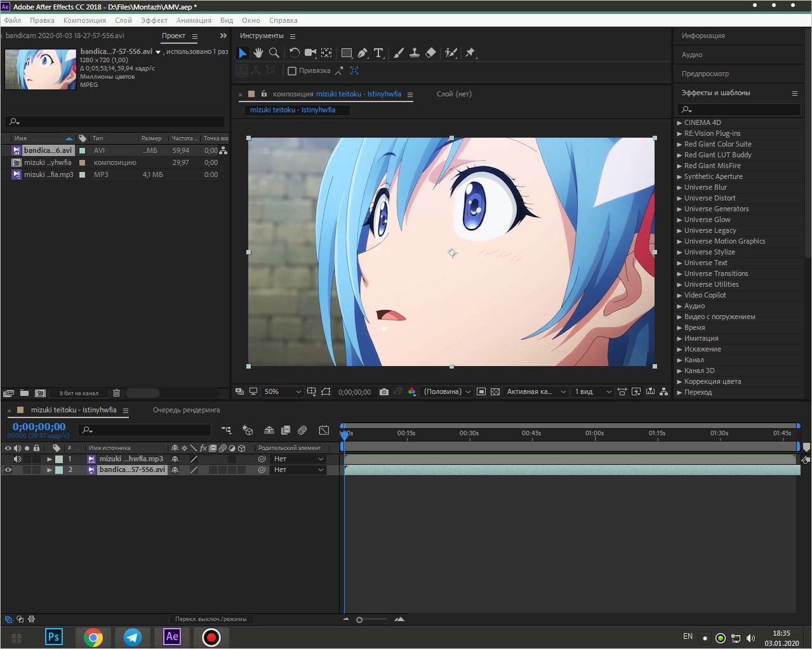Expand the Universe Glow effects category
The image size is (812, 649).
tap(679, 220)
